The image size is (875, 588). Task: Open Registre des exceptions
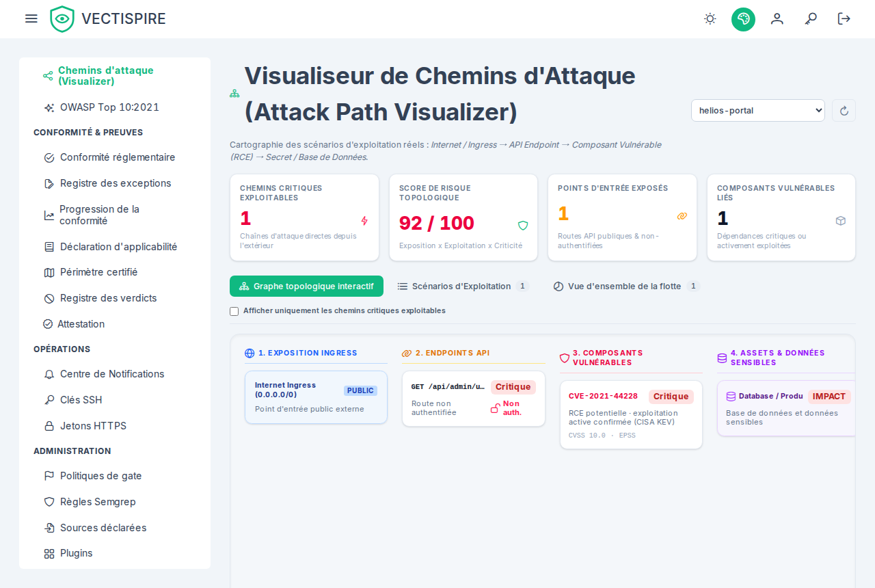coord(115,183)
